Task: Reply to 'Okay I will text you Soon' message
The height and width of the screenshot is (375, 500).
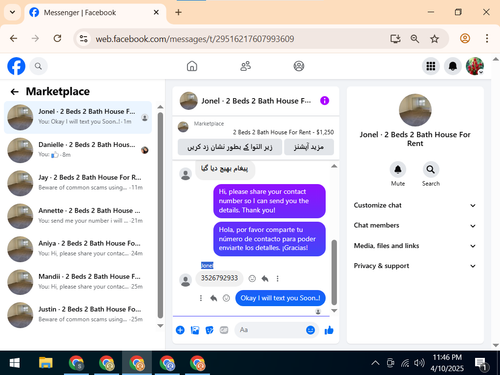Action: point(214,298)
